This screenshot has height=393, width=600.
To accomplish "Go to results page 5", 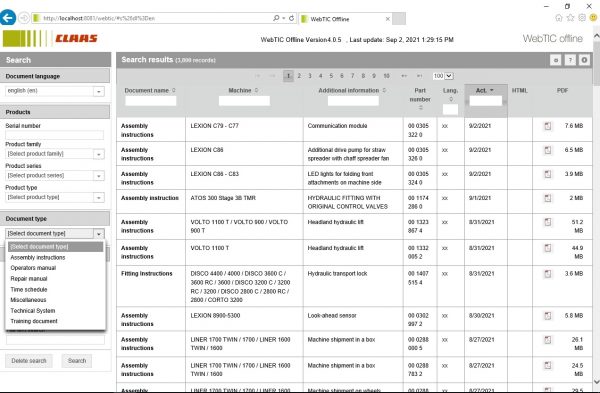I will (x=331, y=76).
